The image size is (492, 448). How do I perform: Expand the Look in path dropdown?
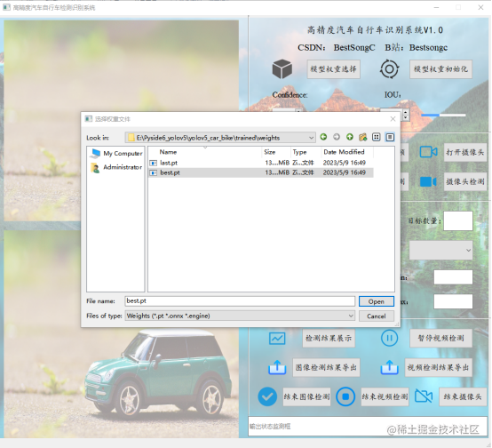coord(311,137)
